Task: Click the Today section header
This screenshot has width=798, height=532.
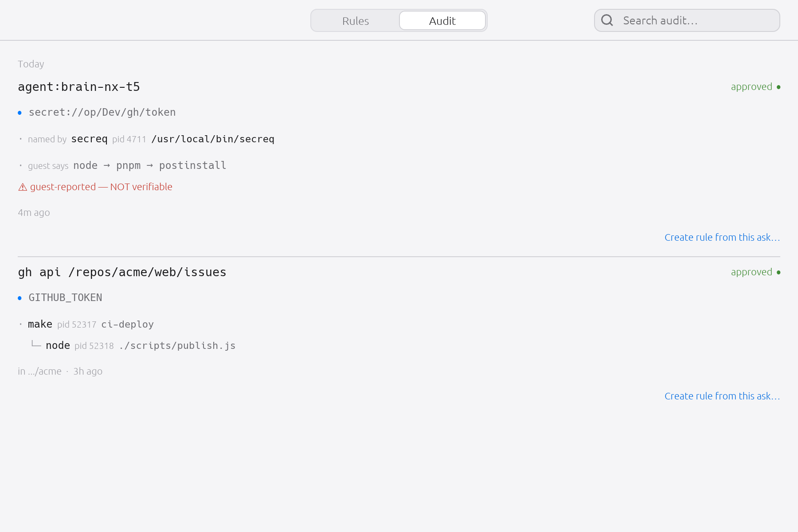Action: [x=31, y=64]
